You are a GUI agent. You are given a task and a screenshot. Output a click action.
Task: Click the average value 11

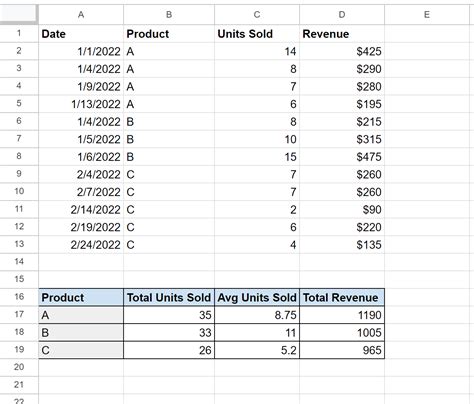click(257, 333)
